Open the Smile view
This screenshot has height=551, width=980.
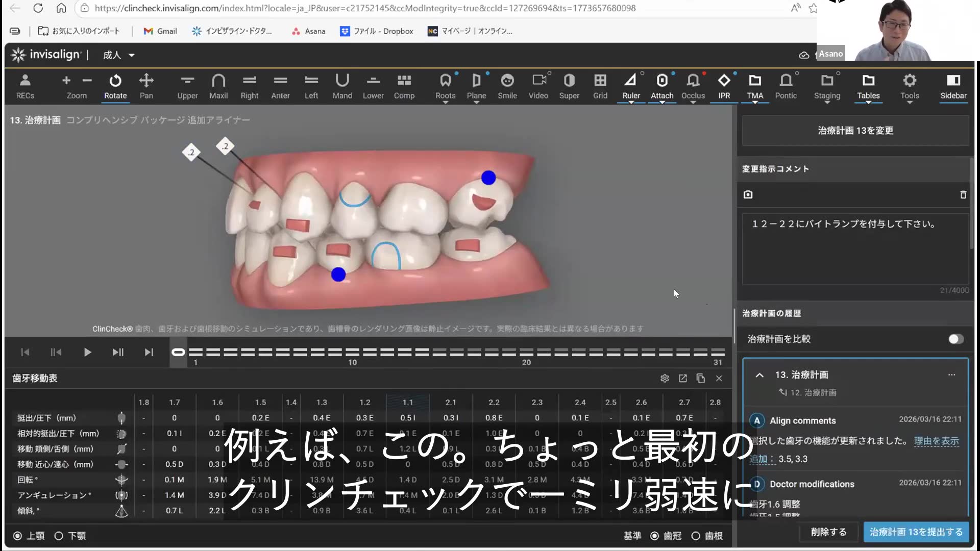click(507, 87)
